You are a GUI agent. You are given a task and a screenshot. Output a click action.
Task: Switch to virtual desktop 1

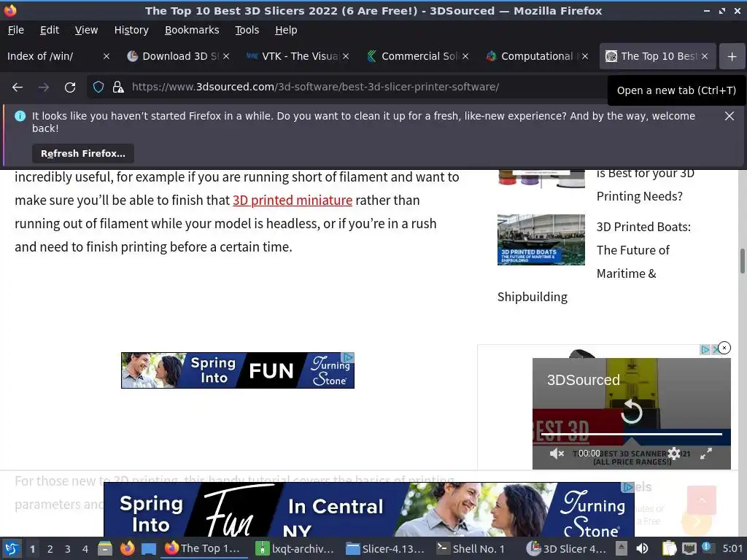click(32, 549)
